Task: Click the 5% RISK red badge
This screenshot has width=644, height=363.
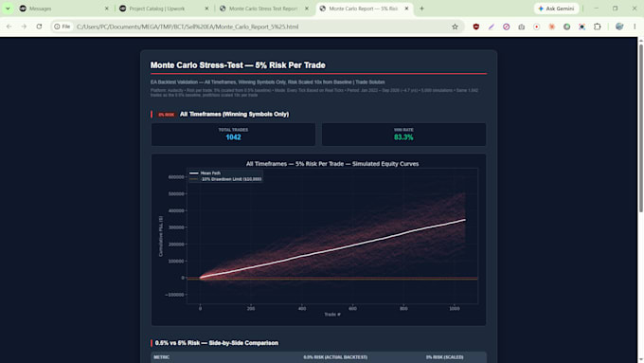Action: coord(167,115)
